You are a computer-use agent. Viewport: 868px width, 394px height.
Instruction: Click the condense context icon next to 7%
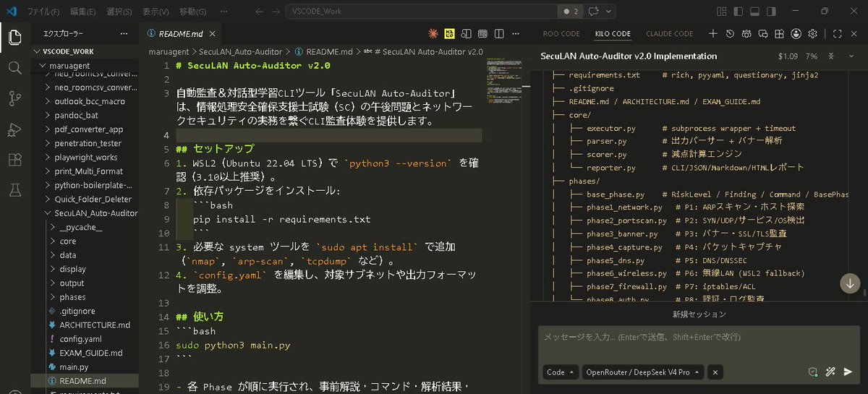831,56
